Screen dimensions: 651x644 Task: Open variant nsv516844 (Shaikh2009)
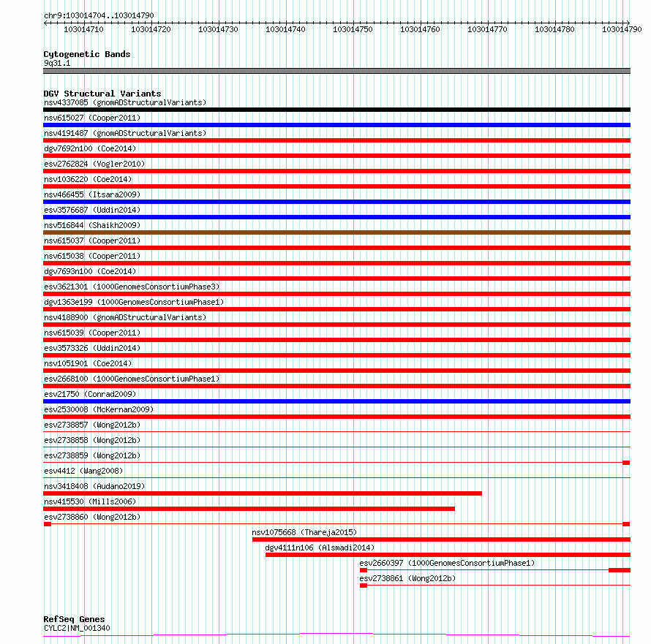92,225
